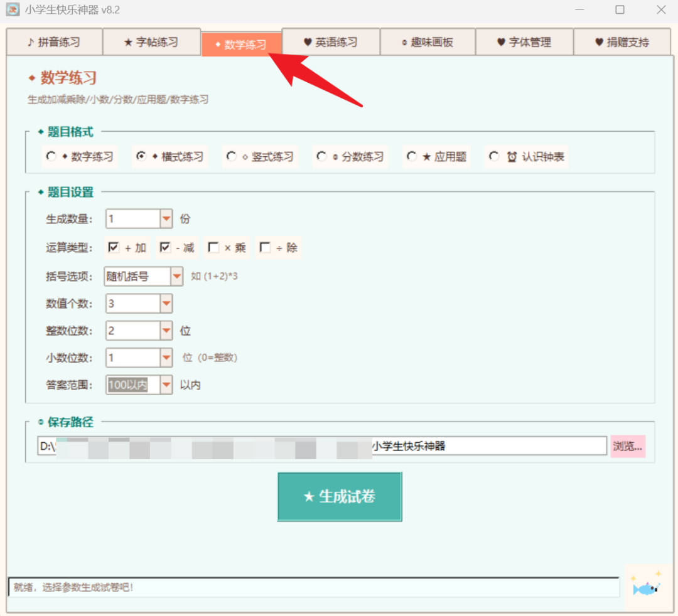
Task: Enable the × 乘 operation checkbox
Action: (x=213, y=247)
